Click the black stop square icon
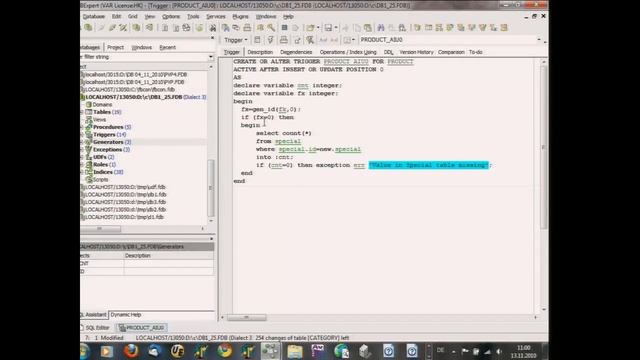 (284, 28)
